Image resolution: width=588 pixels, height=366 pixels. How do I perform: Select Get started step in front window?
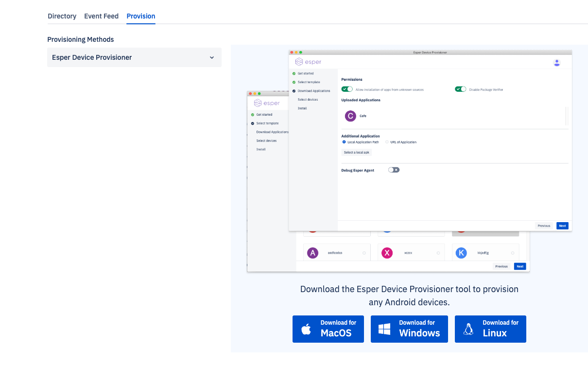(x=306, y=73)
